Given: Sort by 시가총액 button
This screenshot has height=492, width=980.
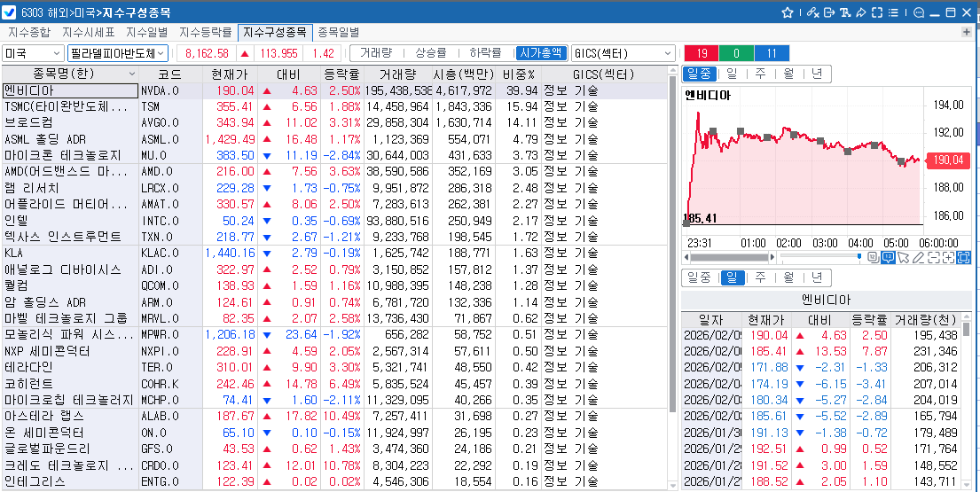Looking at the screenshot, I should coord(541,53).
